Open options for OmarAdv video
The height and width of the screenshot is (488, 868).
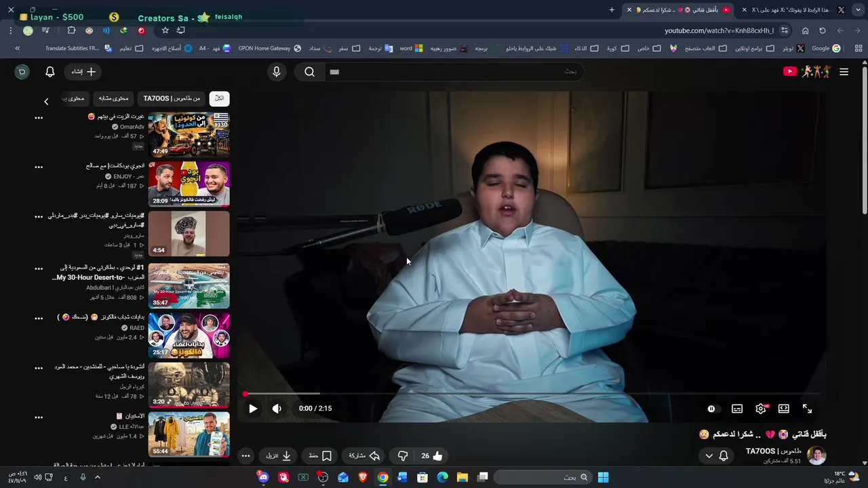click(x=39, y=118)
